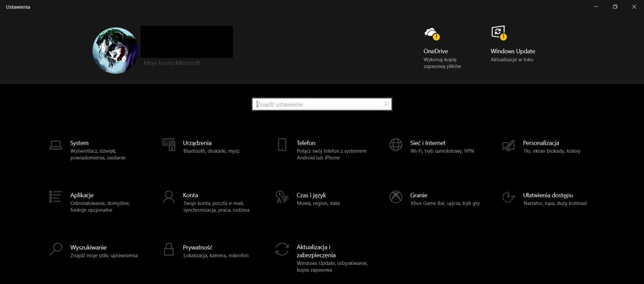Screen dimensions: 644x284
Task: Open the Sieć i Internet globe icon
Action: pyautogui.click(x=396, y=145)
